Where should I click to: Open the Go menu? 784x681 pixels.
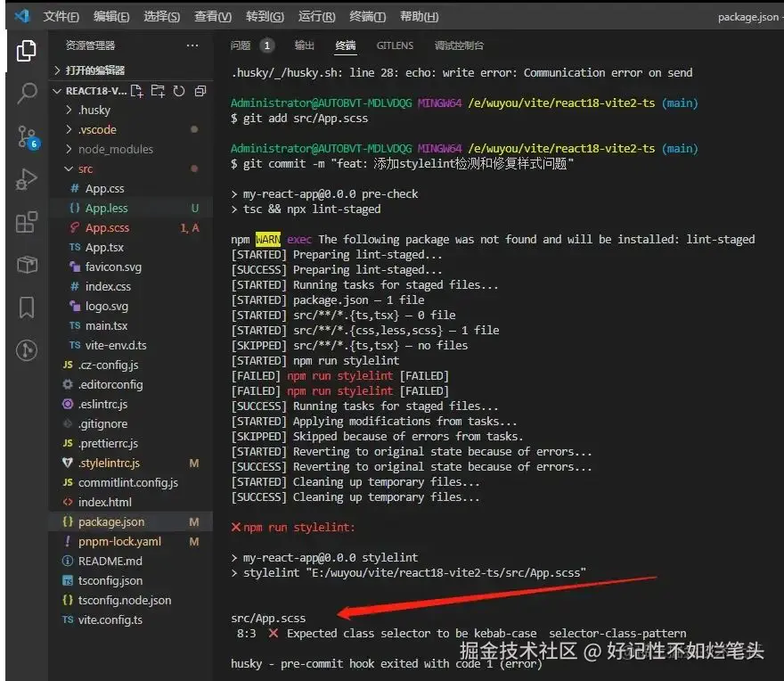coord(265,17)
